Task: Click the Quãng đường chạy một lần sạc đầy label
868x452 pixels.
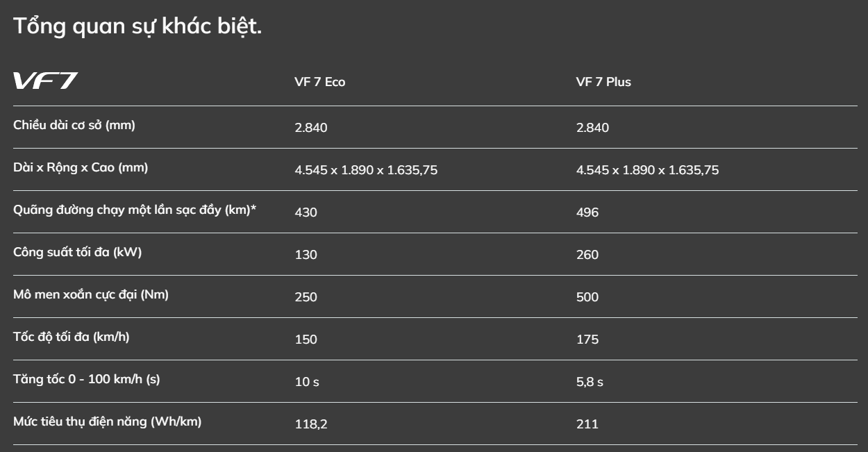Action: point(135,210)
